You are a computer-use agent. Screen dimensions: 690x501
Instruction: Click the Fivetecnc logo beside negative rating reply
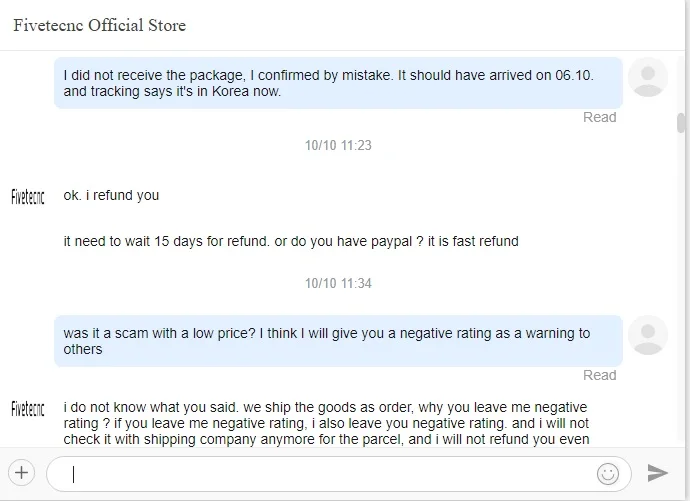(28, 408)
